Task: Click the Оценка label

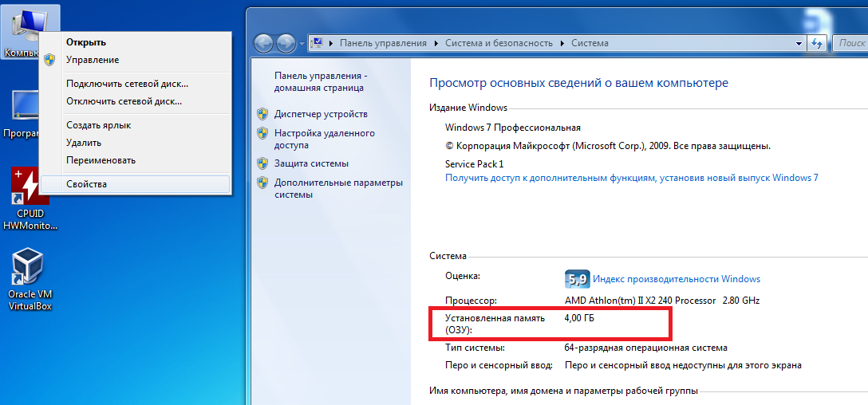Action: click(x=462, y=275)
